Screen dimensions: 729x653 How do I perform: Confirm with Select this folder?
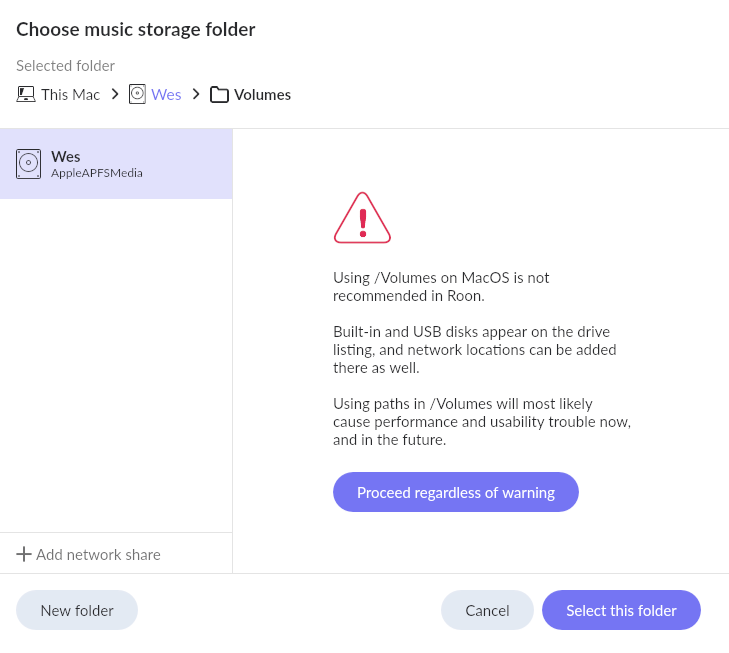pos(621,610)
